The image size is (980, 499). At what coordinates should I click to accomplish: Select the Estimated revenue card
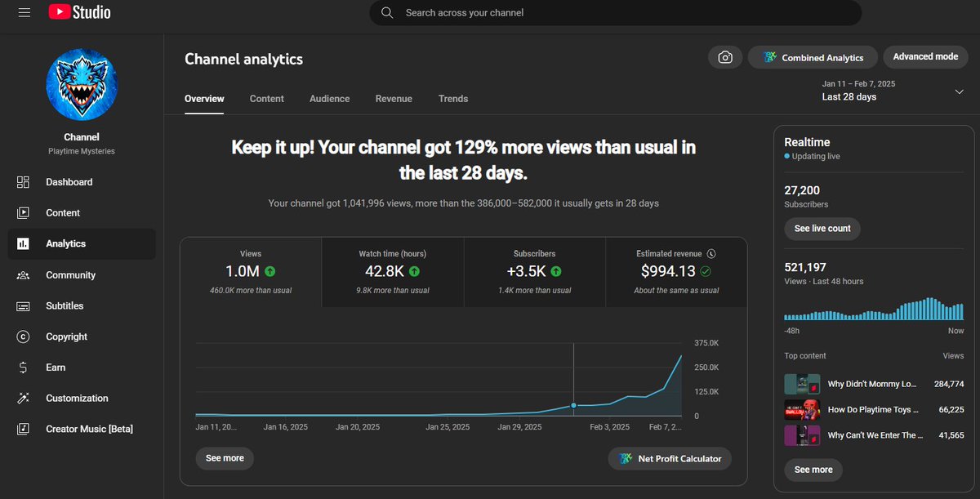click(676, 272)
